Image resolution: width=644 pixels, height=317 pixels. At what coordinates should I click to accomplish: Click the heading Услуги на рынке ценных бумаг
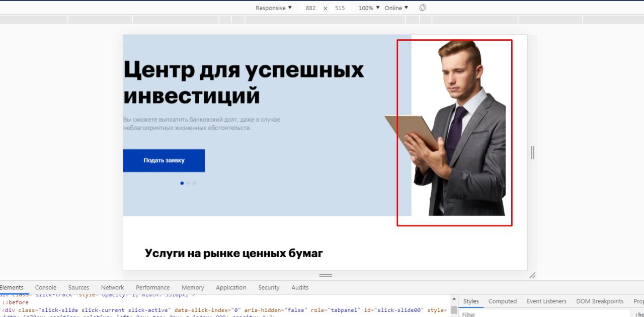233,253
